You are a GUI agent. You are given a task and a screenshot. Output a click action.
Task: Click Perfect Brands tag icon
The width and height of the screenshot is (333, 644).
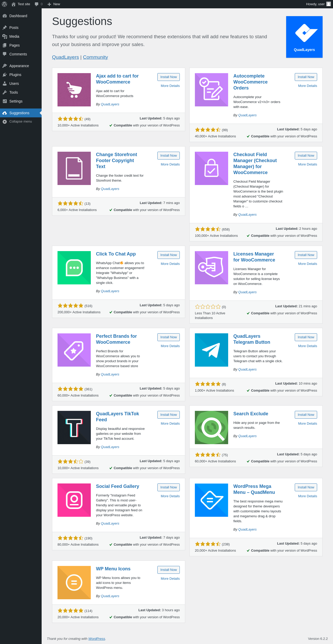pyautogui.click(x=74, y=350)
